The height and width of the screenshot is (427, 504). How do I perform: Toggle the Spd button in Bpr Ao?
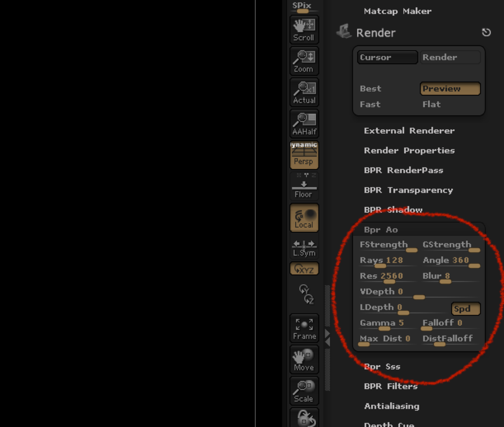click(x=466, y=309)
